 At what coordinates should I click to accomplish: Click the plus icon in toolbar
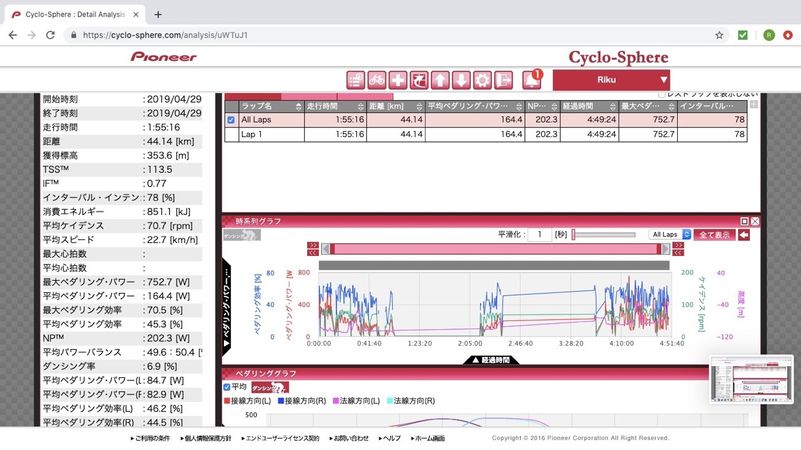[x=398, y=80]
